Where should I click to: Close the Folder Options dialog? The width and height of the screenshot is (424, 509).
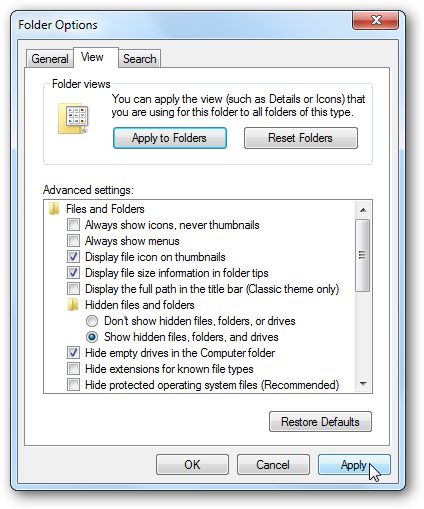376,20
